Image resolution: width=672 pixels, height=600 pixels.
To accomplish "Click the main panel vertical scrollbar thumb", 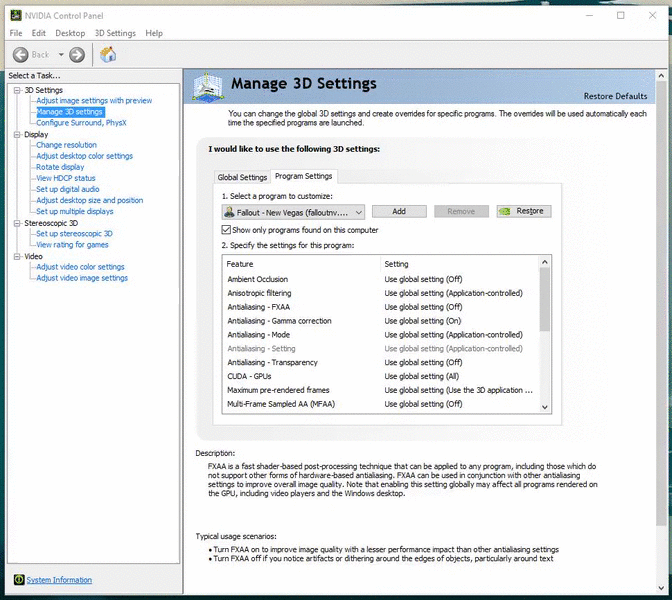I will point(661,303).
